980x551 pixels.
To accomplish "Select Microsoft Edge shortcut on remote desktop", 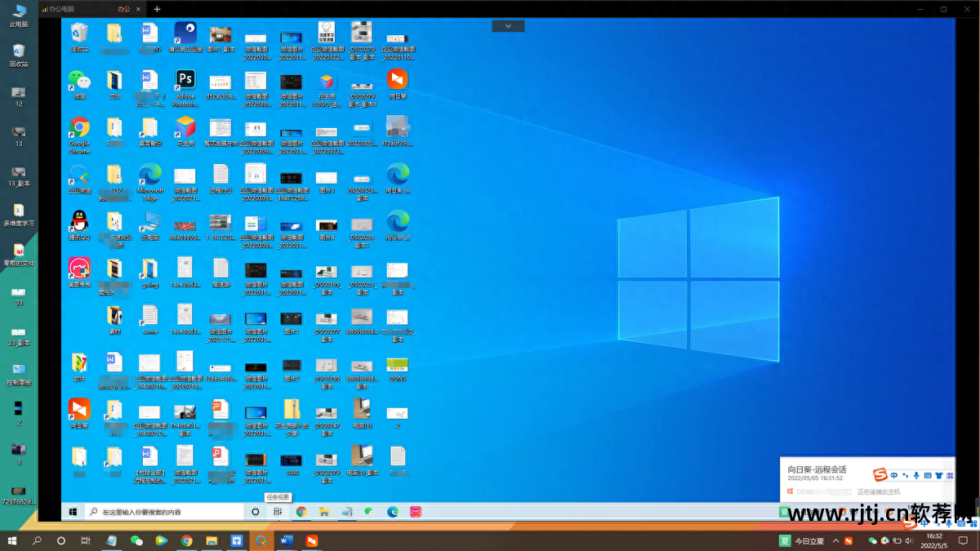I will 150,182.
